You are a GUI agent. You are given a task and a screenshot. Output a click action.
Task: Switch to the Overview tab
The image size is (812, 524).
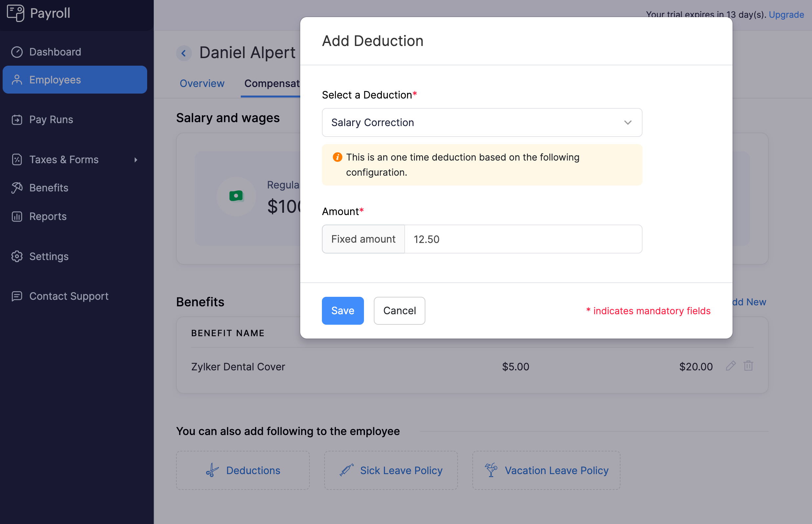(x=202, y=83)
